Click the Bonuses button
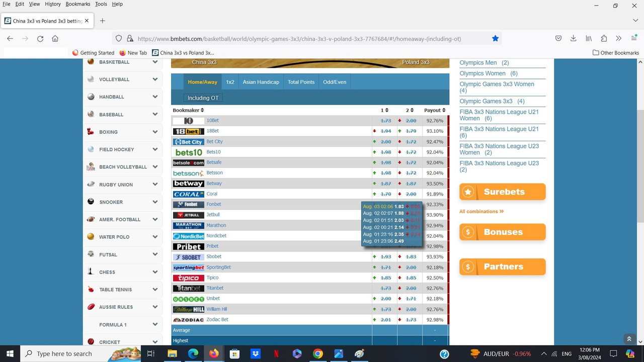Viewport: 644px width, 362px height. click(x=502, y=232)
